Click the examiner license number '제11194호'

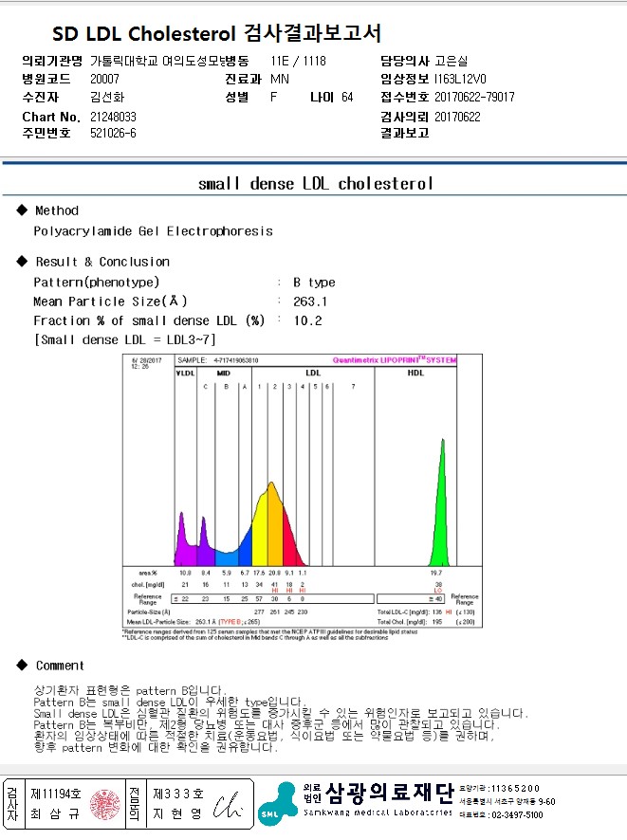point(56,794)
